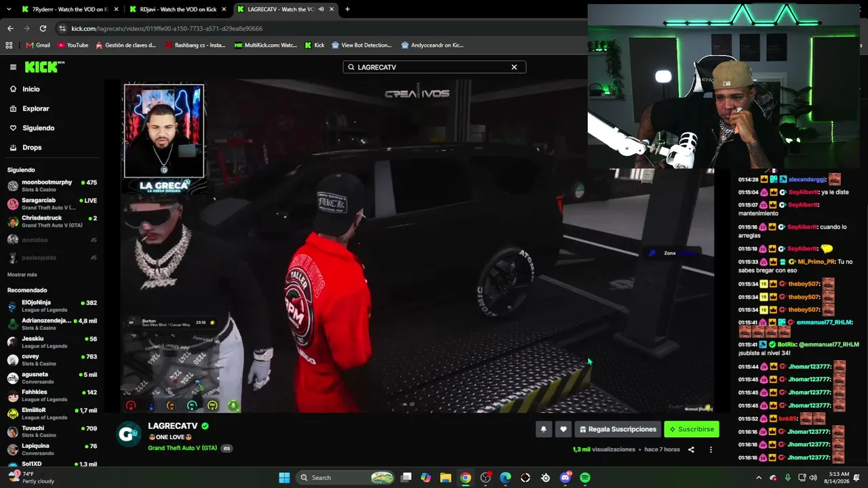The height and width of the screenshot is (488, 868).
Task: Expand followed list with Mostrar más
Action: coord(22,274)
